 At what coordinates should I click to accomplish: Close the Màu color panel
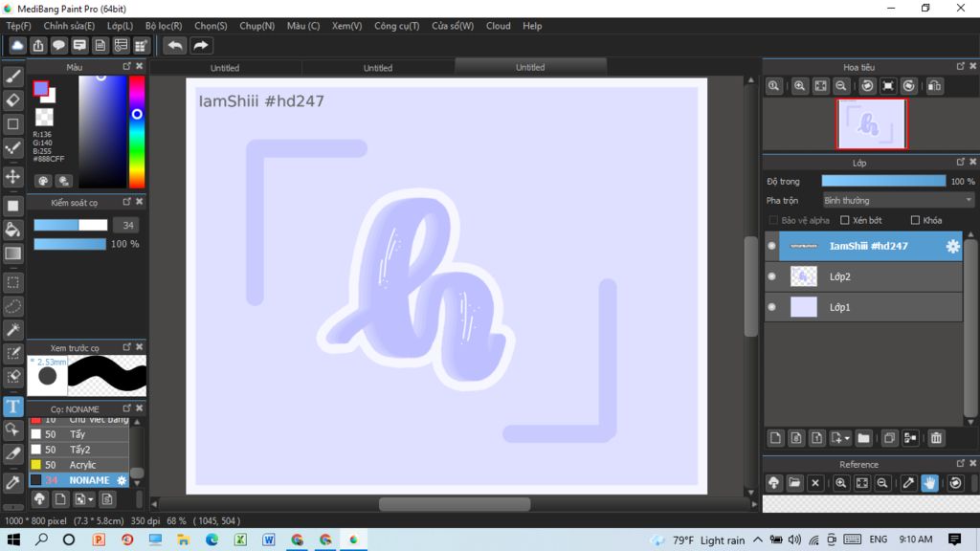(140, 66)
